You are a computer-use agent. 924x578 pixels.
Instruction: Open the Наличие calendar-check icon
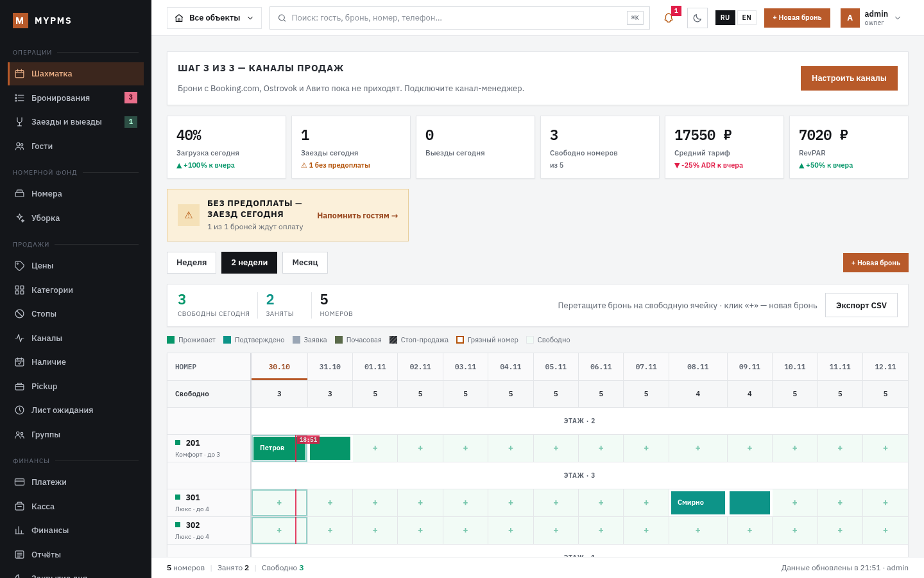(20, 362)
